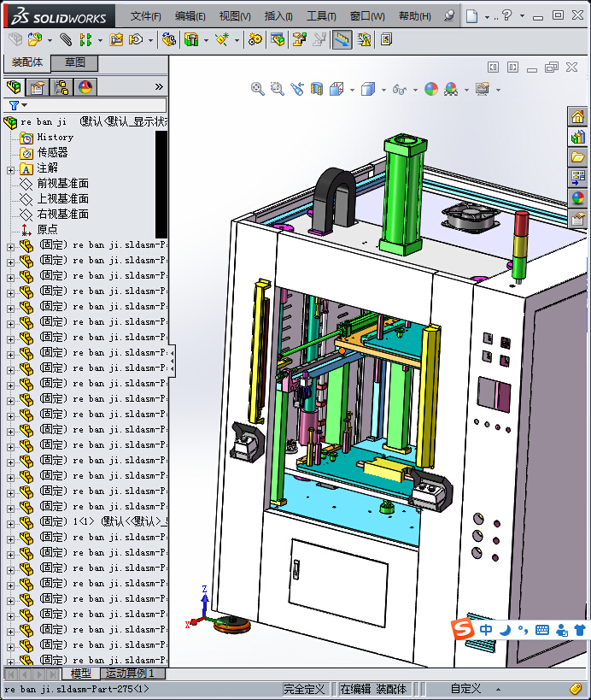Screen dimensions: 591x700
Task: Open the View Palette icon in task pane
Action: pyautogui.click(x=577, y=178)
